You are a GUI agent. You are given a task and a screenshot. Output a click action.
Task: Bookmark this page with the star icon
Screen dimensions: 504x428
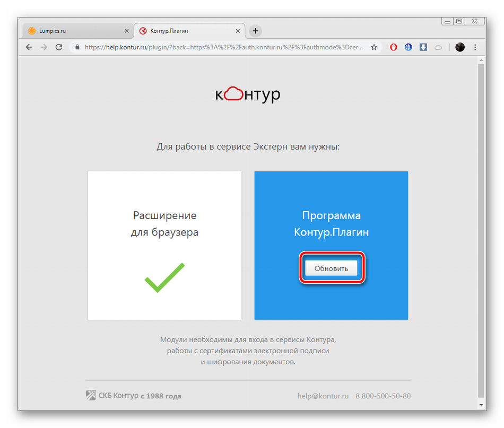374,47
